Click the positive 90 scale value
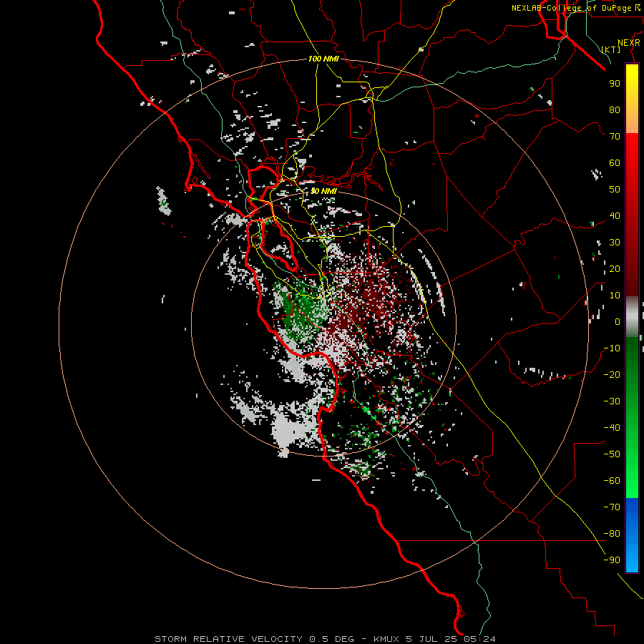This screenshot has width=644, height=644. [615, 84]
